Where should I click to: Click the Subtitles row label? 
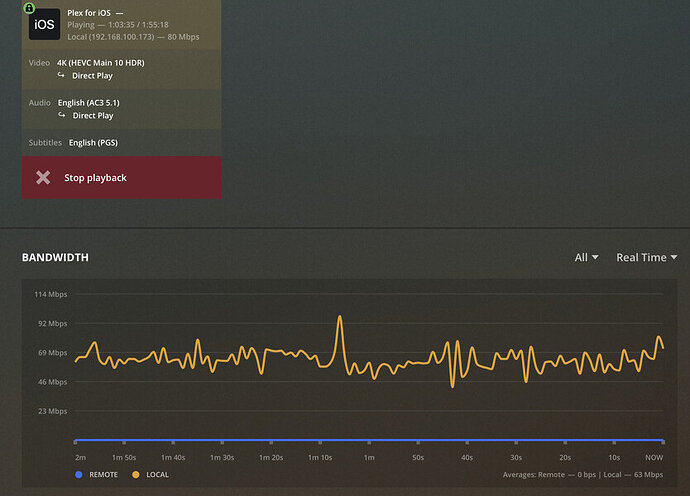[45, 143]
